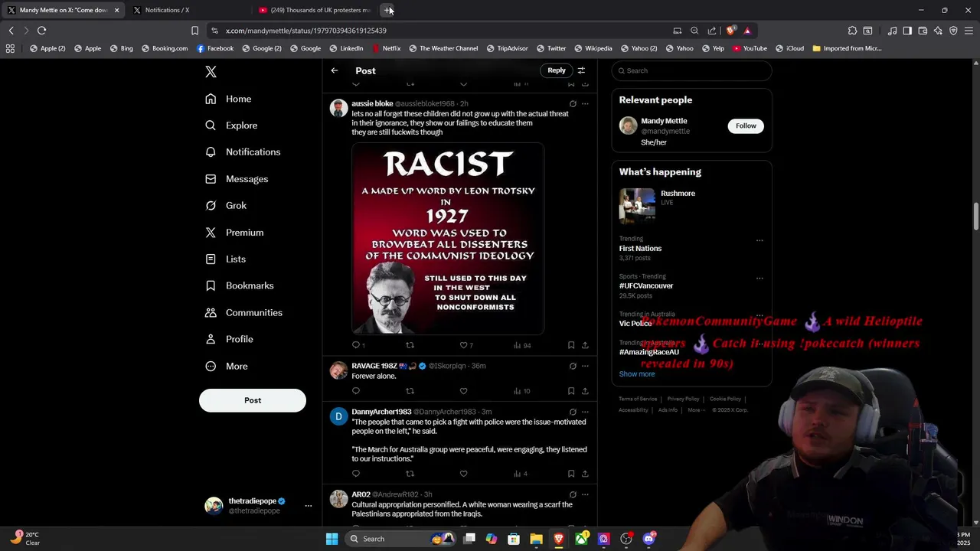Open Mandy Mettle's profile avatar
This screenshot has width=980, height=551.
click(x=629, y=126)
